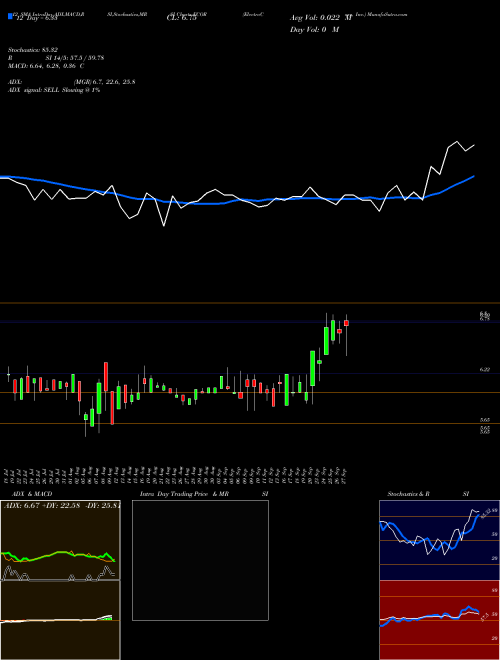Open the red RSI chart panel
The image size is (500, 660).
pyautogui.click(x=439, y=620)
